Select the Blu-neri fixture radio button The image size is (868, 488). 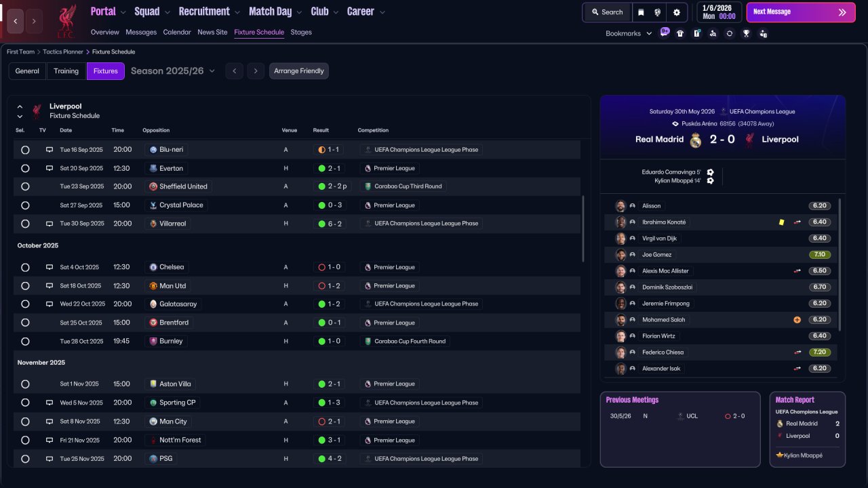[25, 150]
